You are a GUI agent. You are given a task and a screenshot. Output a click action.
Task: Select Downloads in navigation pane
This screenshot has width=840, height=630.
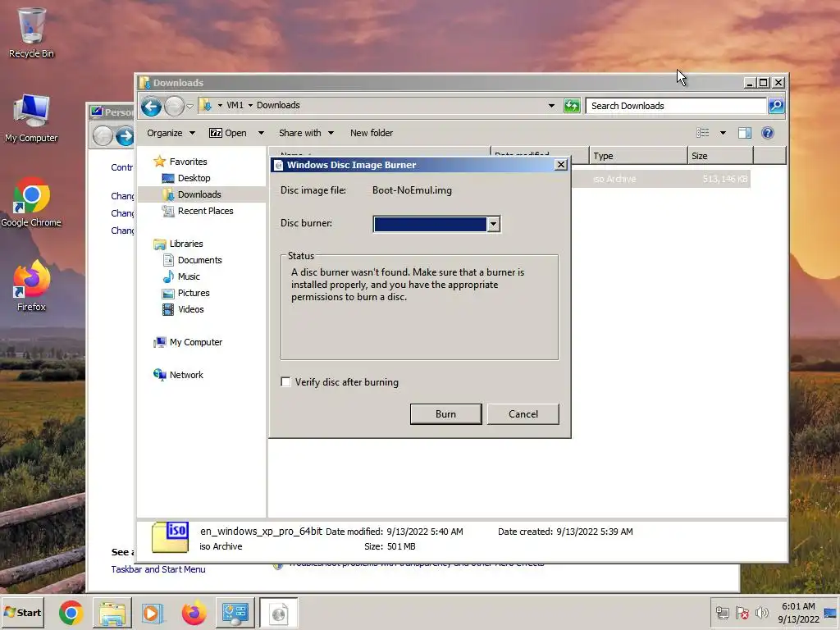pyautogui.click(x=199, y=194)
